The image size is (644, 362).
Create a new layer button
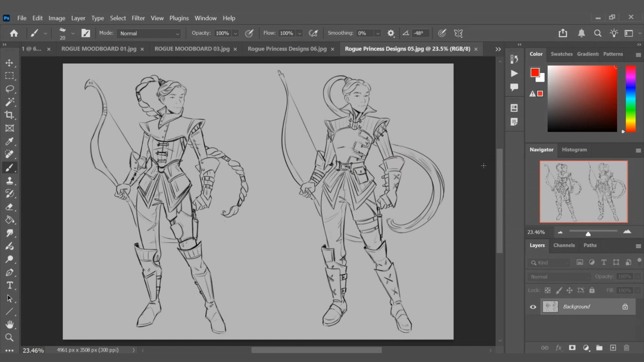613,348
